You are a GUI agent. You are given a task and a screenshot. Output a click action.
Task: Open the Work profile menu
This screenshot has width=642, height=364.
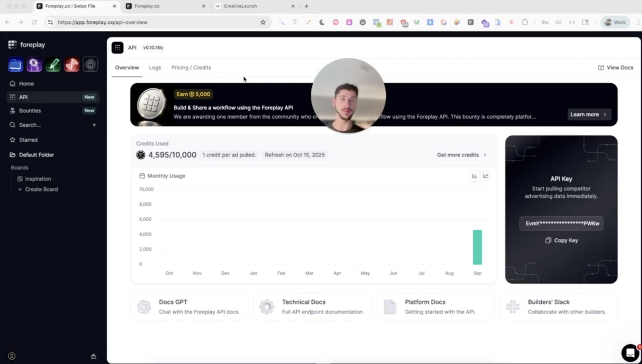click(x=615, y=22)
